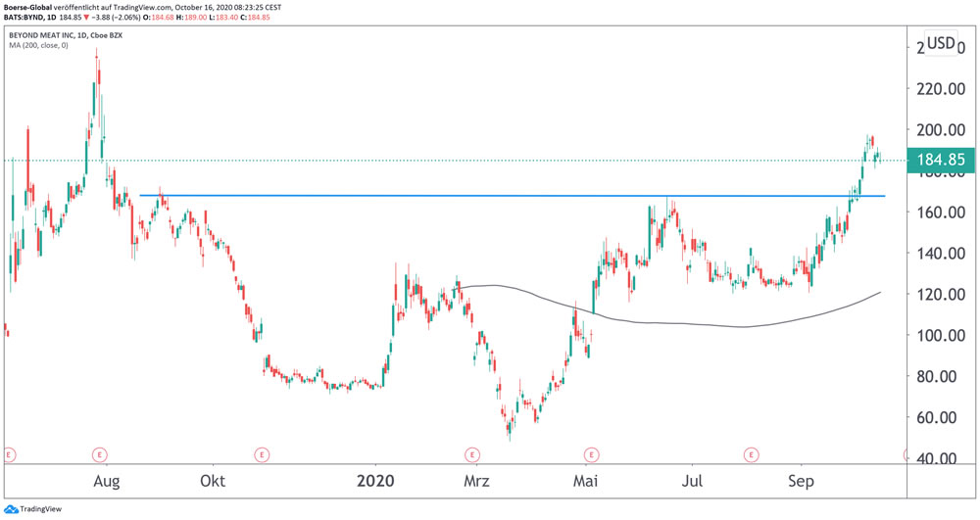Click the BEYOND MEAT INC, 1D, Cboe BZX title
Image resolution: width=980 pixels, height=520 pixels.
[x=66, y=35]
